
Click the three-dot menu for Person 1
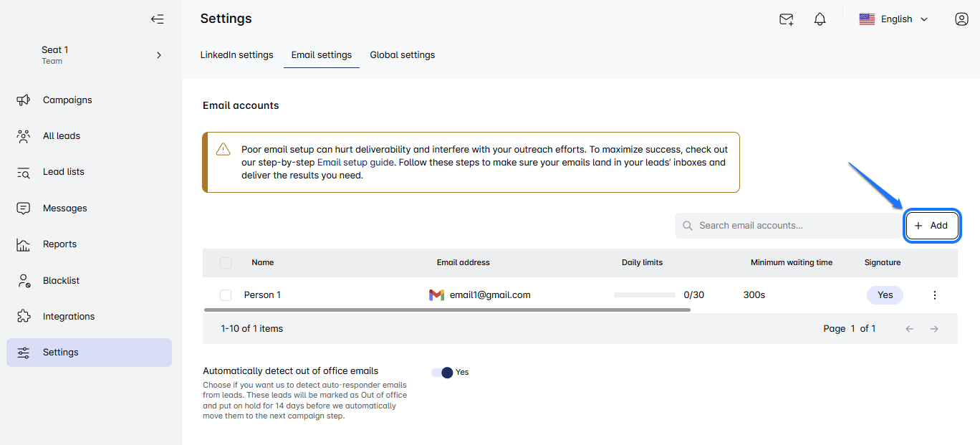point(934,295)
